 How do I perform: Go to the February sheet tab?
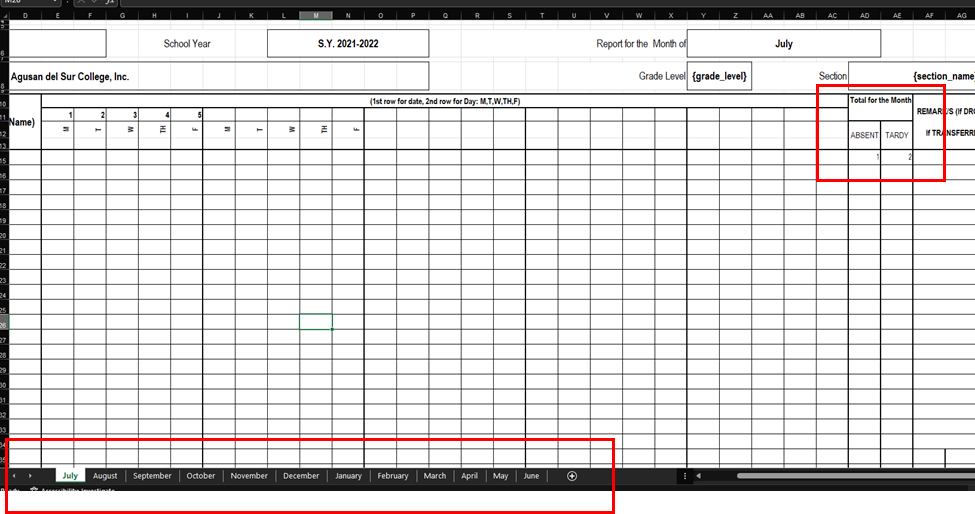393,476
